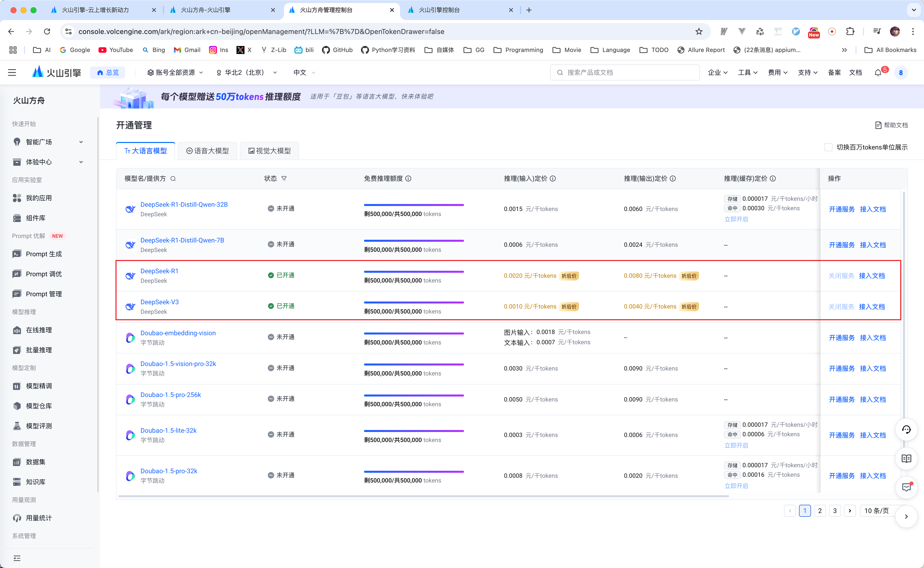Open 账号全部资源 dropdown
This screenshot has width=924, height=568.
pos(175,72)
